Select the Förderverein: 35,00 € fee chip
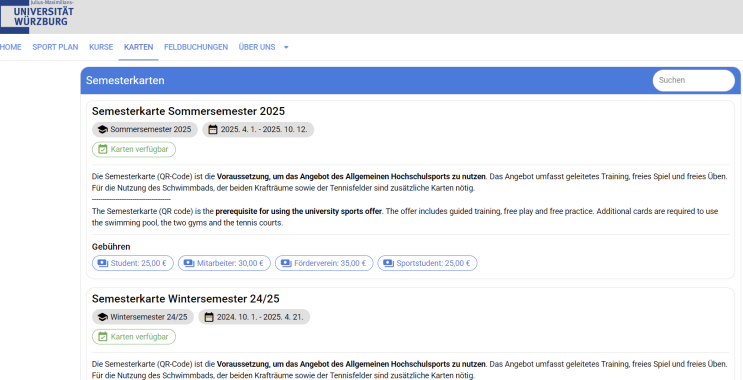 pos(324,263)
